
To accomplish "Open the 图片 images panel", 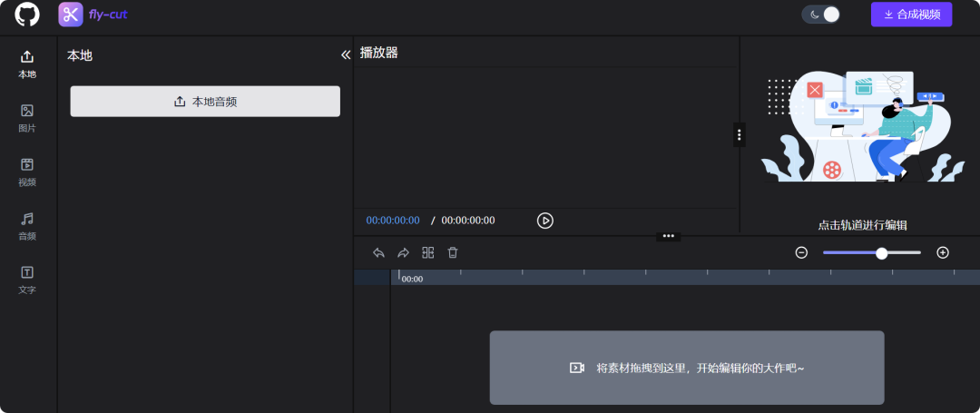I will point(27,118).
